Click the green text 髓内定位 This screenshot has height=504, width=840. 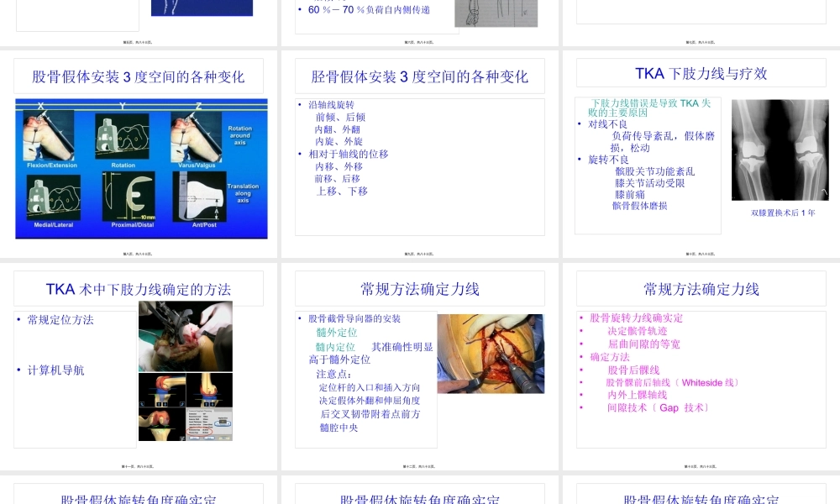pyautogui.click(x=335, y=347)
